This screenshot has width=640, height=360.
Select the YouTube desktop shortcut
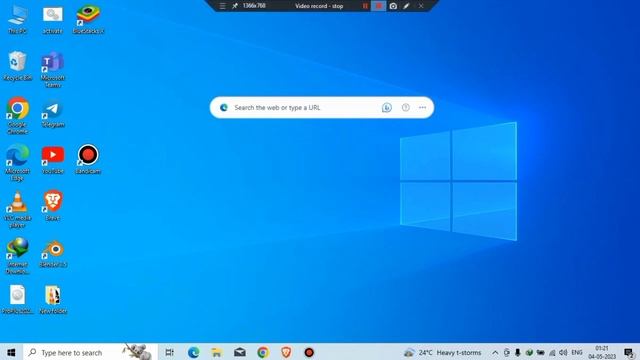(53, 160)
